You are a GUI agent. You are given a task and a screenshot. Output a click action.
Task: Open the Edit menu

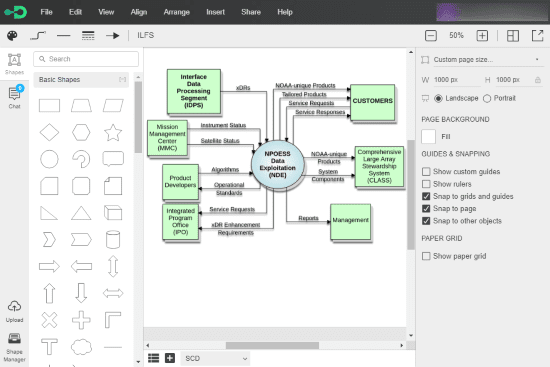click(75, 12)
